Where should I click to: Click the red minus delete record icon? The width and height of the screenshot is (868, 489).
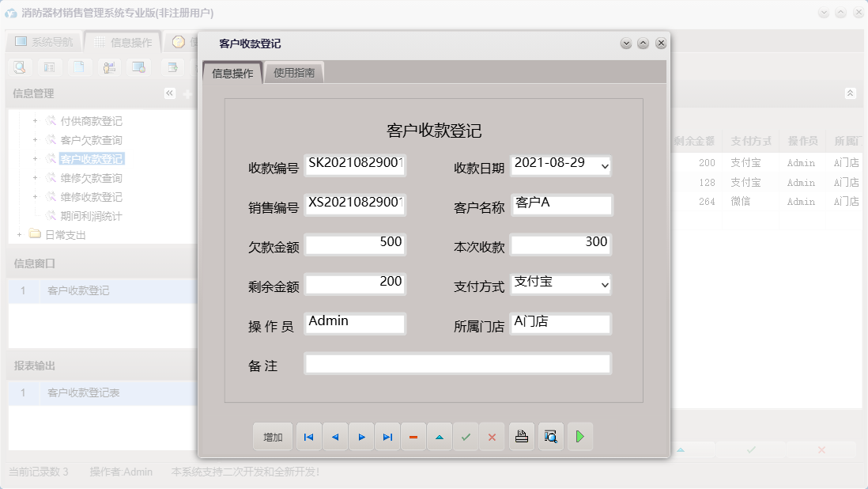coord(413,436)
